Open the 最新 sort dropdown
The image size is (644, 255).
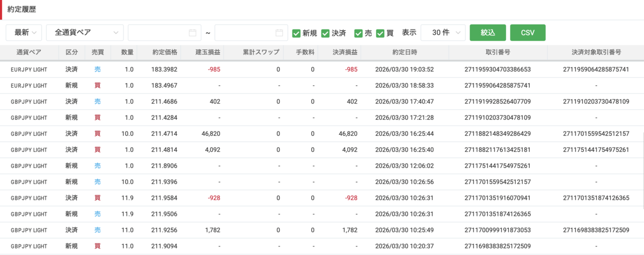[24, 33]
